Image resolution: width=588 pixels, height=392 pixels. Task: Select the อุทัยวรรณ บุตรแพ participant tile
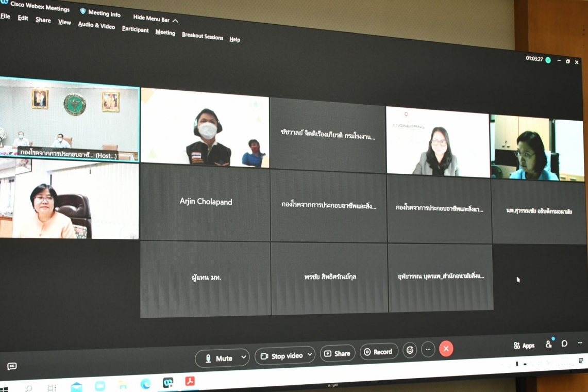click(x=441, y=277)
